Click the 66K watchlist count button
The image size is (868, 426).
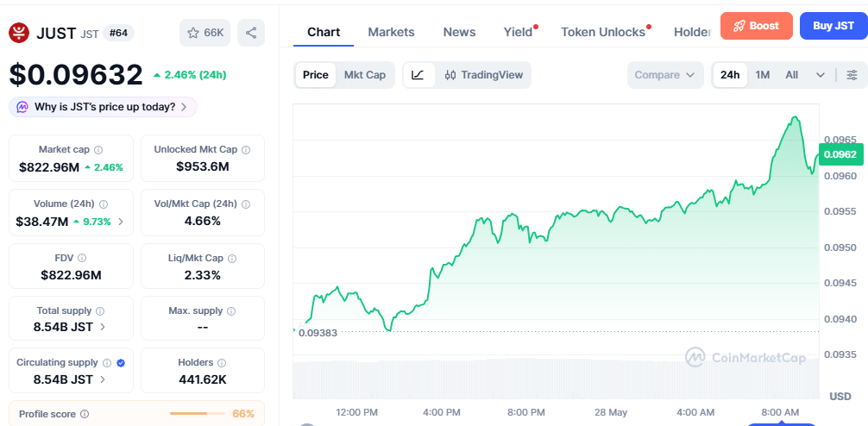(x=204, y=33)
